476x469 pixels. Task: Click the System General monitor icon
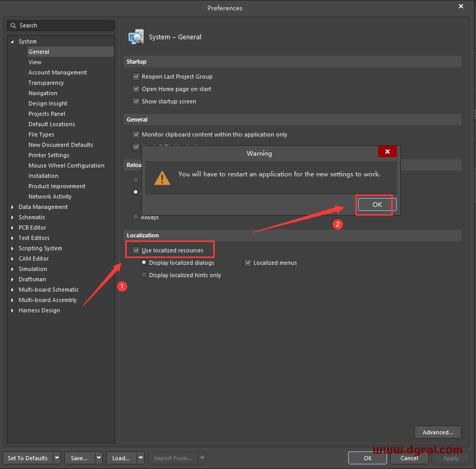[136, 37]
